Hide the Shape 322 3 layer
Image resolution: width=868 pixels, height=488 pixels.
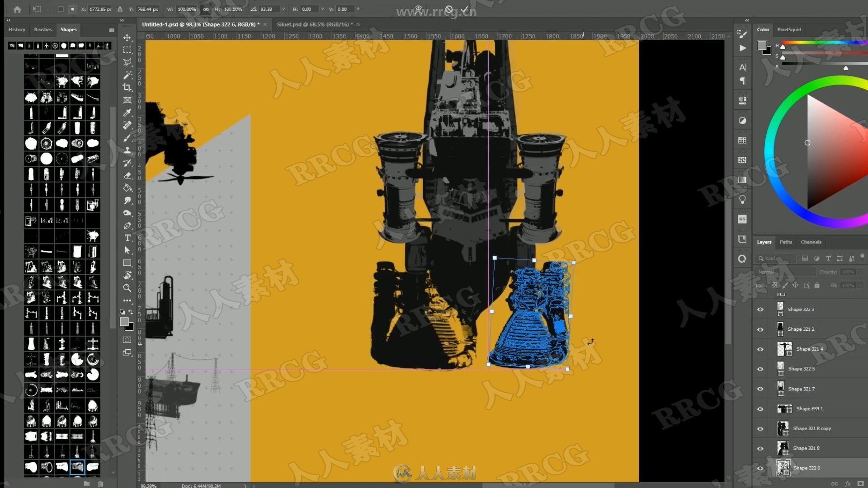[760, 310]
